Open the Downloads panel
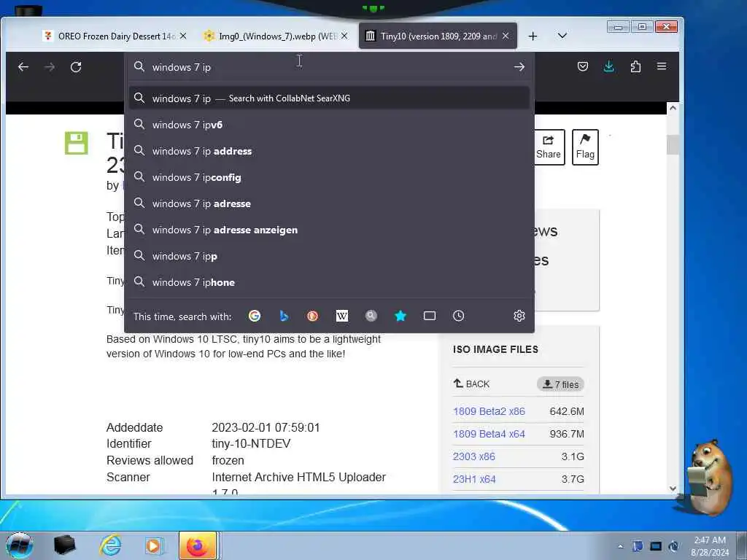747x560 pixels. (609, 66)
